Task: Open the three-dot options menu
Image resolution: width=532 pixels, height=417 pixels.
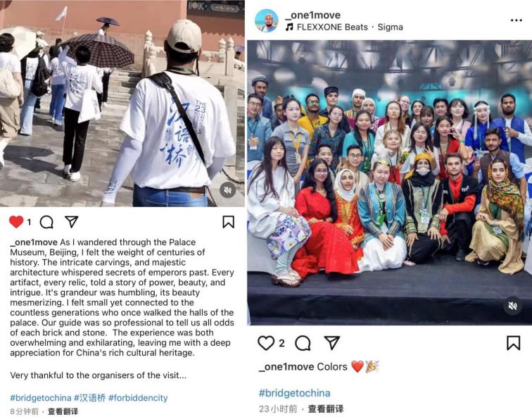Action: [x=516, y=20]
